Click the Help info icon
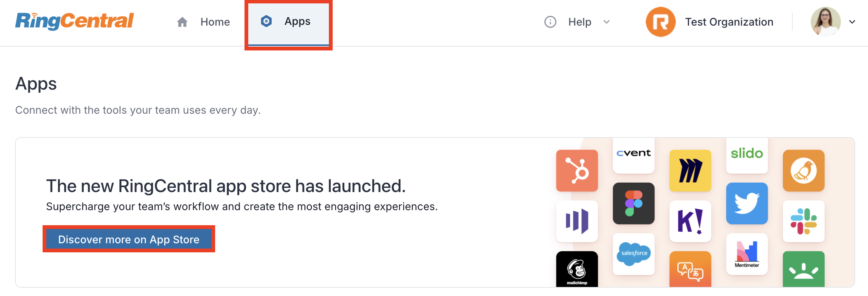 point(550,22)
